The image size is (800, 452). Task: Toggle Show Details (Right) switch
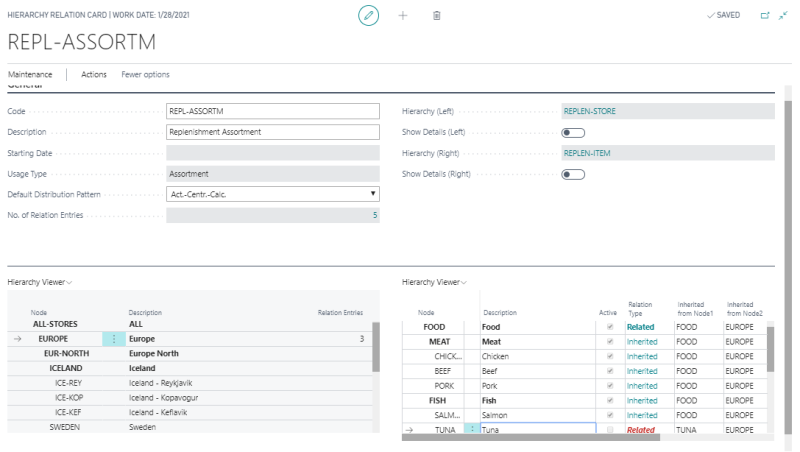point(573,174)
